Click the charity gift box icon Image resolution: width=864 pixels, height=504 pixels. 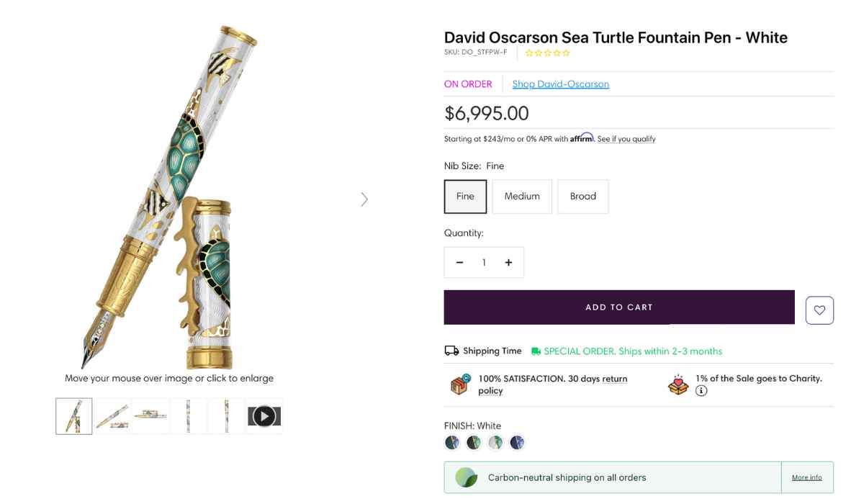pyautogui.click(x=678, y=384)
